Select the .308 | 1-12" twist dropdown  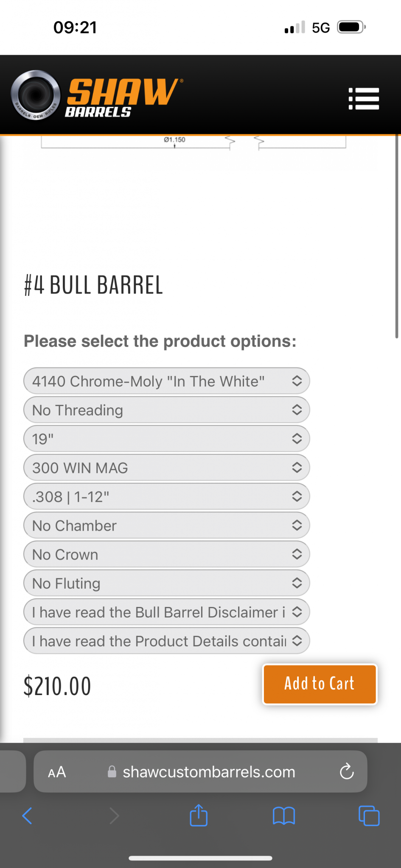(167, 496)
